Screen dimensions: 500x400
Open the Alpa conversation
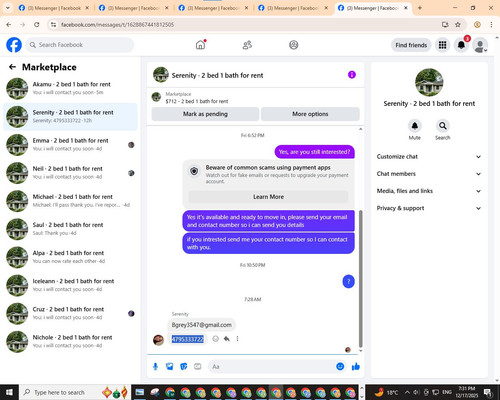click(70, 257)
